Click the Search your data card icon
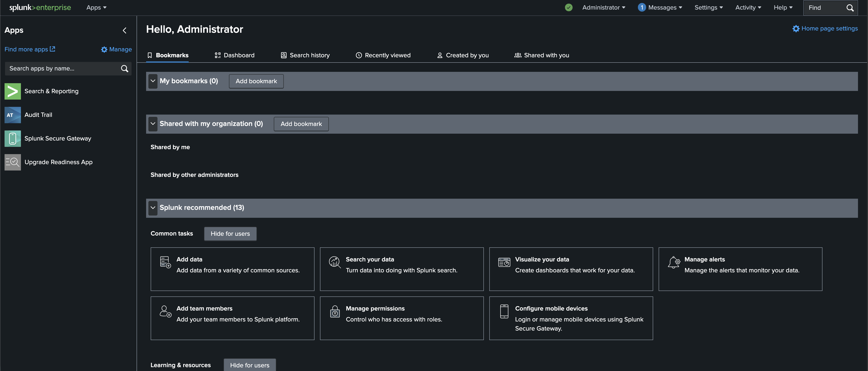This screenshot has width=868, height=371. pyautogui.click(x=335, y=262)
